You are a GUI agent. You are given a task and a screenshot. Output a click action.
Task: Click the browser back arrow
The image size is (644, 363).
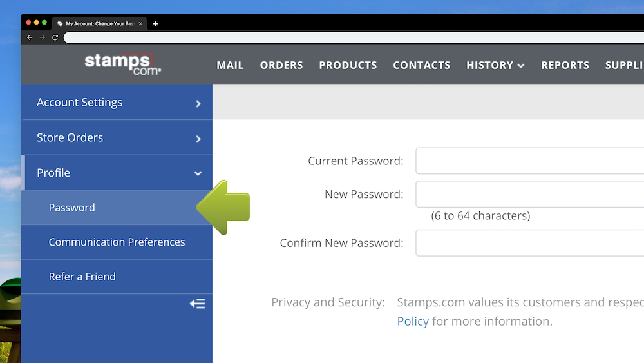(x=30, y=37)
